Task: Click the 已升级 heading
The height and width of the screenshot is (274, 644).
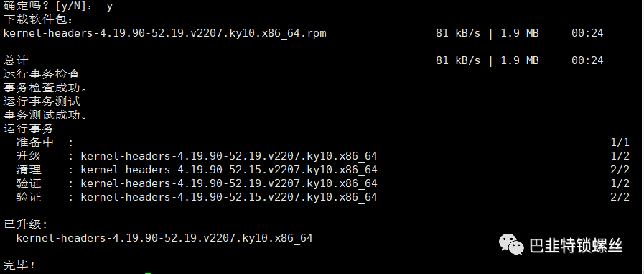Action: (x=25, y=224)
